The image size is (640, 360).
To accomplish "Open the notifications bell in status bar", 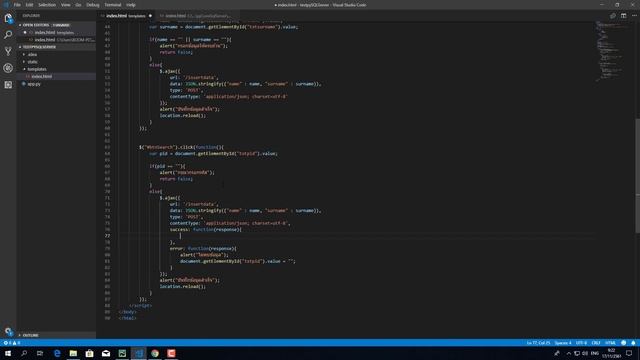I will [633, 343].
